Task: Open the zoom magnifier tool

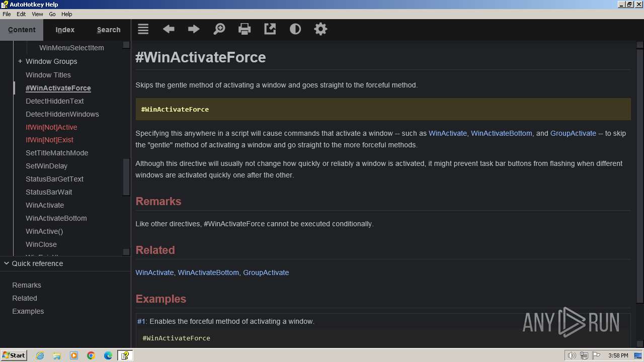Action: tap(219, 29)
